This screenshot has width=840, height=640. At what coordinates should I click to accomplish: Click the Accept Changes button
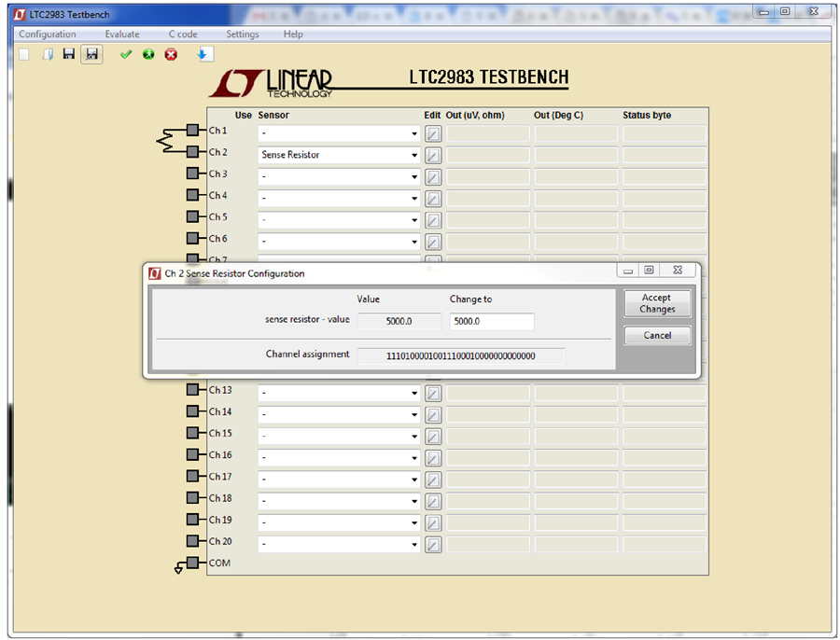(x=657, y=303)
